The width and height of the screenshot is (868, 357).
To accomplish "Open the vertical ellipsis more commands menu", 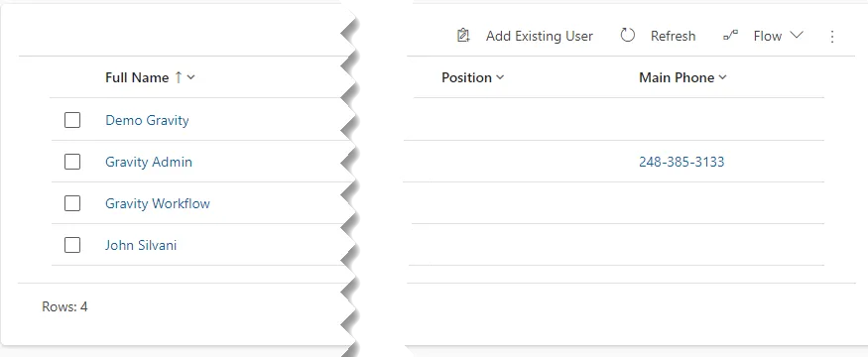I will pos(832,37).
